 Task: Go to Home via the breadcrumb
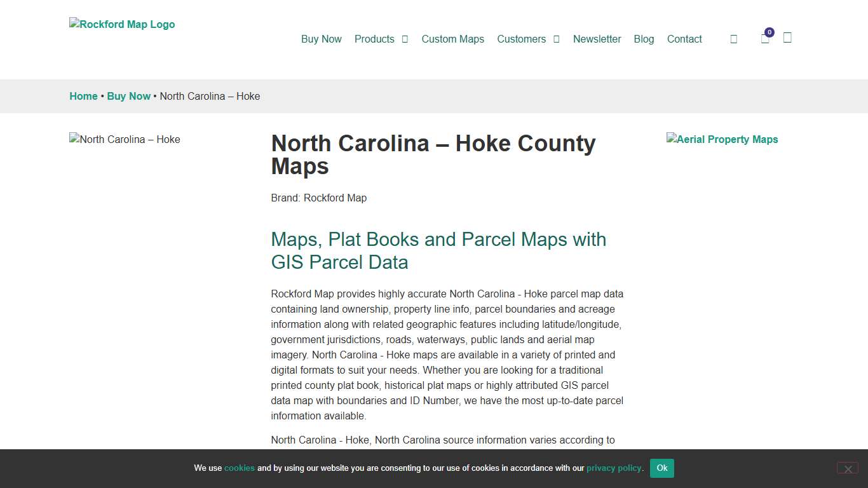click(83, 96)
